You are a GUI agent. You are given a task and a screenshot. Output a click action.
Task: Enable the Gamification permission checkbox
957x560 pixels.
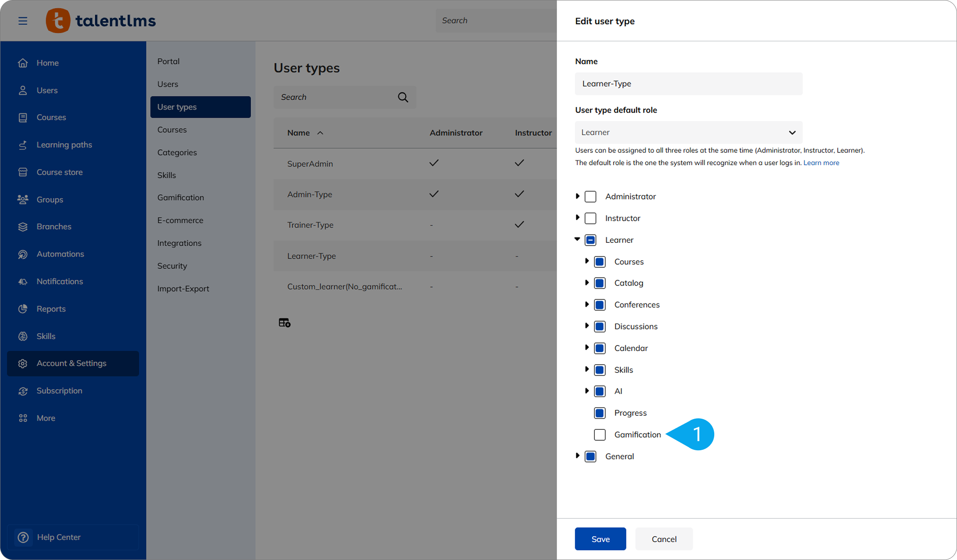click(x=599, y=434)
